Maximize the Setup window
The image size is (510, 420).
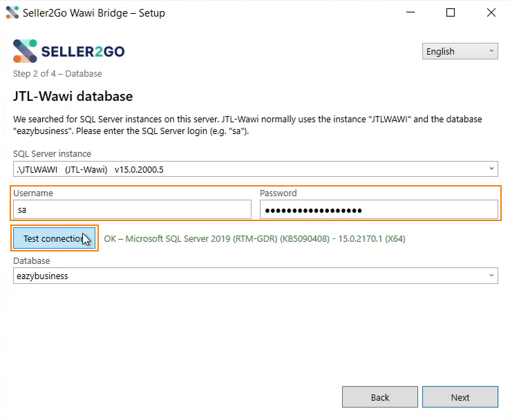451,12
